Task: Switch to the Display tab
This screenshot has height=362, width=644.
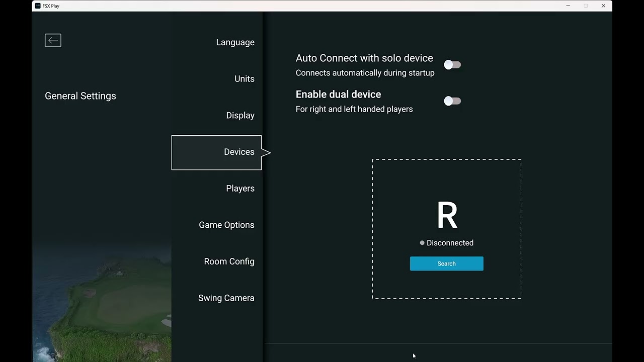Action: [x=240, y=115]
